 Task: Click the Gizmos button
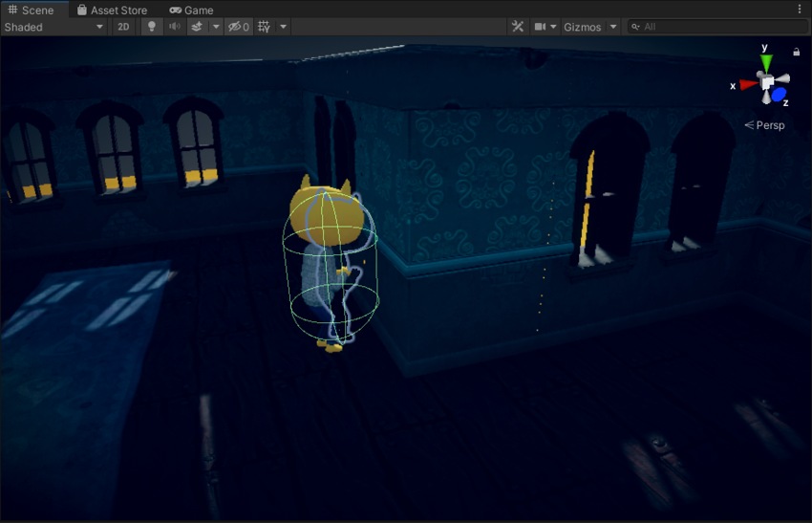coord(583,27)
